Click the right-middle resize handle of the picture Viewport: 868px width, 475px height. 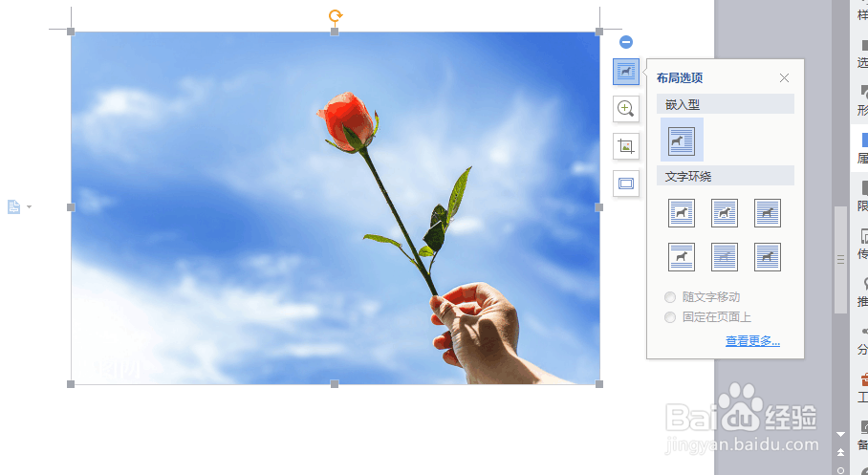[599, 207]
